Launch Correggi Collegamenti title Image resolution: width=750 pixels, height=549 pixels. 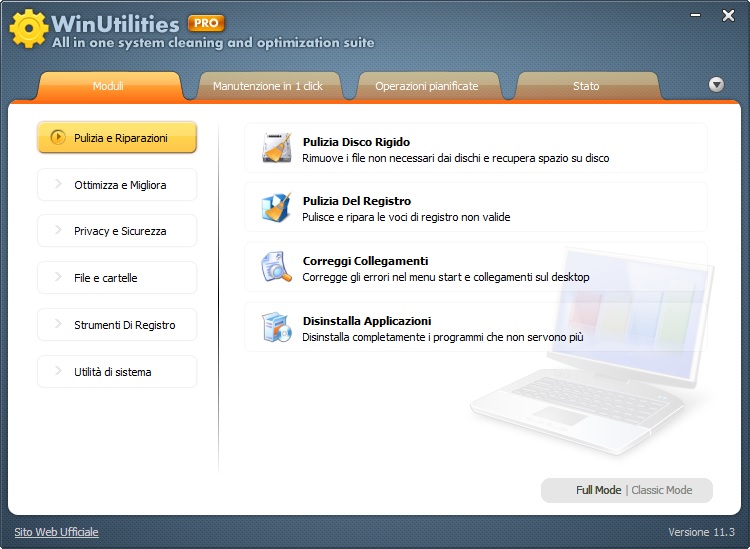pos(365,261)
